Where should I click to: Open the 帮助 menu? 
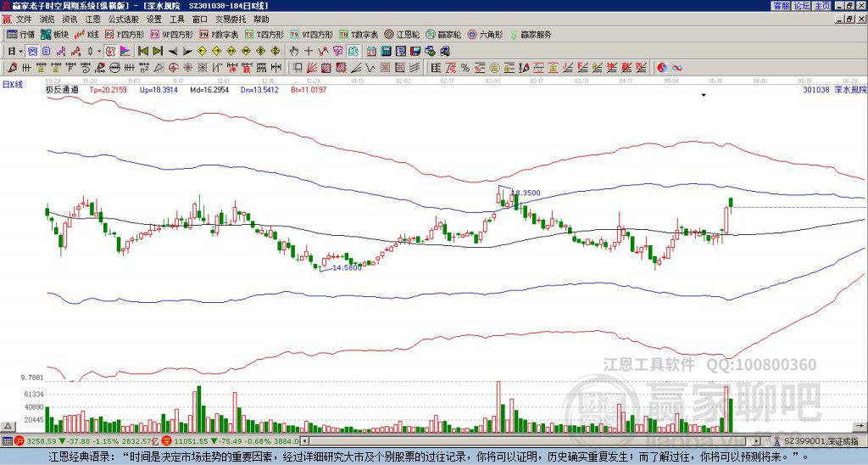click(x=261, y=20)
